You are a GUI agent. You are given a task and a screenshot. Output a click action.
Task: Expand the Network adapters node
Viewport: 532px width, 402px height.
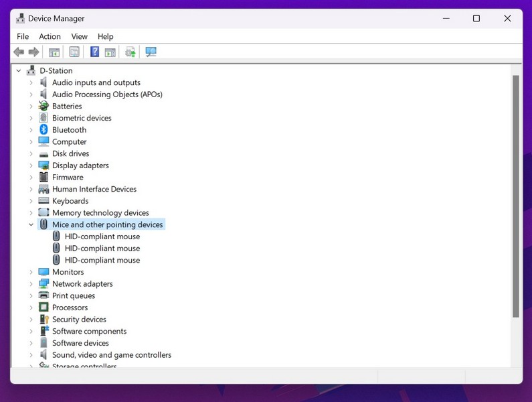tap(31, 284)
